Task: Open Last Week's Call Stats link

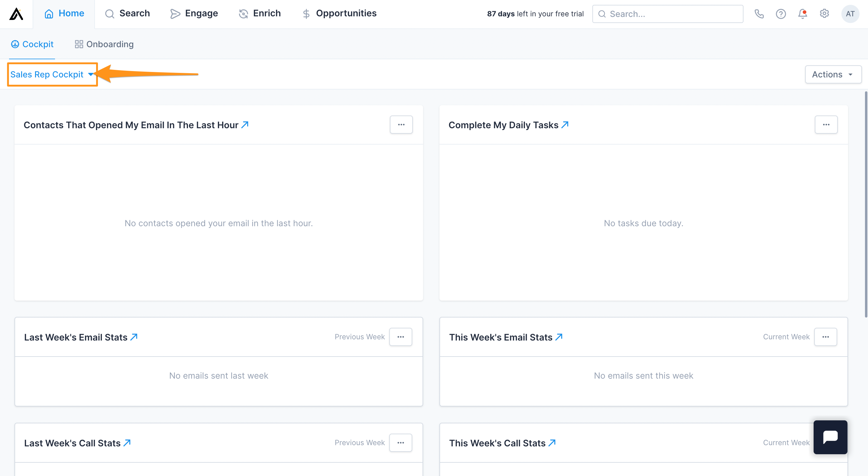Action: pos(127,443)
